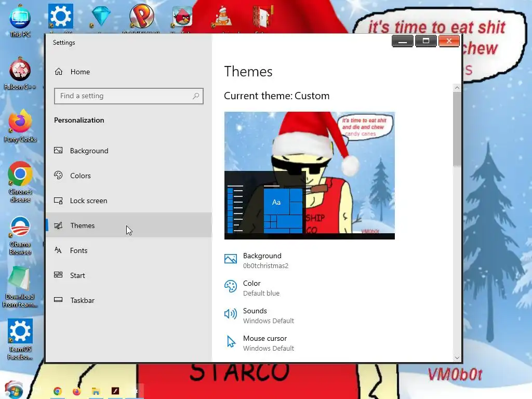Image resolution: width=532 pixels, height=399 pixels.
Task: Click the Lock screen icon in sidebar
Action: tap(58, 201)
